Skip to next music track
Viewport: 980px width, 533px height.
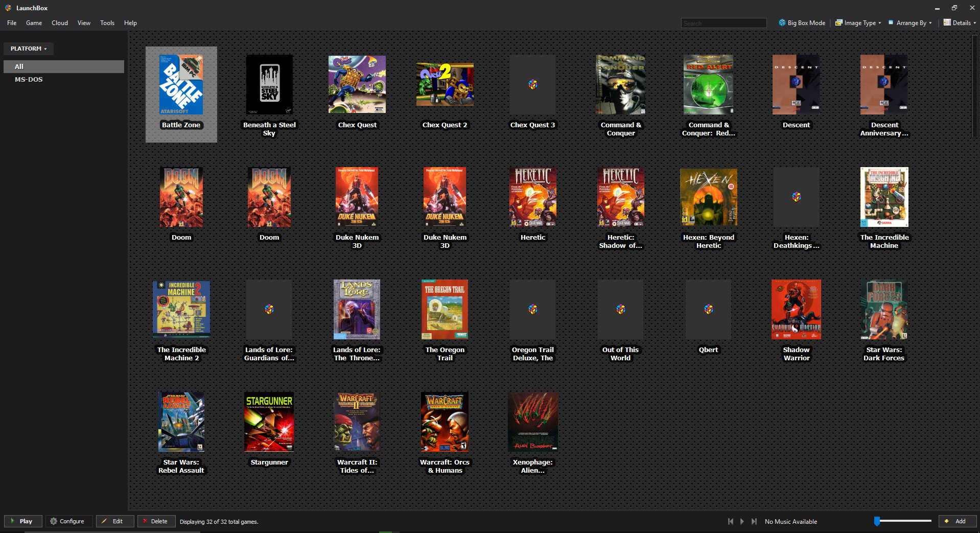[754, 521]
